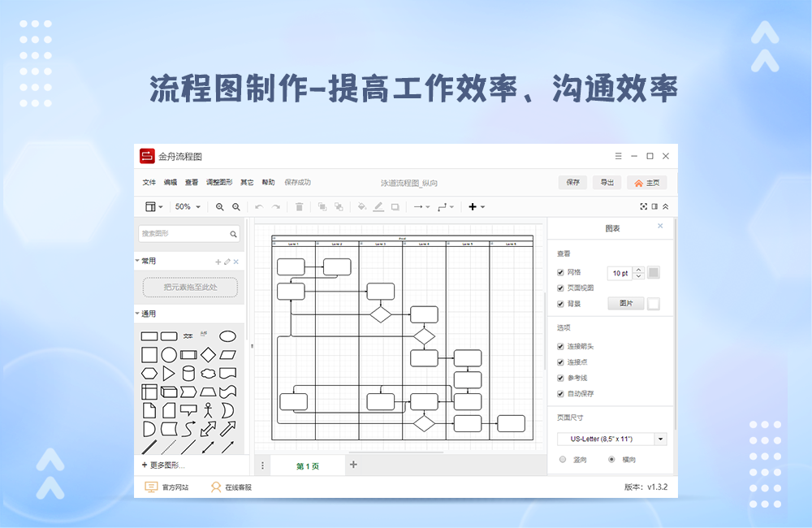Open the 帮助 menu

click(268, 182)
